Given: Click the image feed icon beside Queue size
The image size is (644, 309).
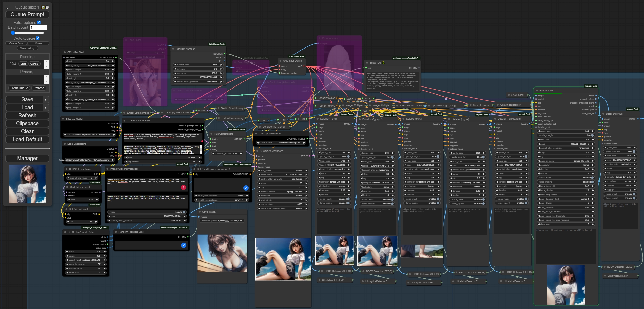Looking at the screenshot, I should (43, 7).
